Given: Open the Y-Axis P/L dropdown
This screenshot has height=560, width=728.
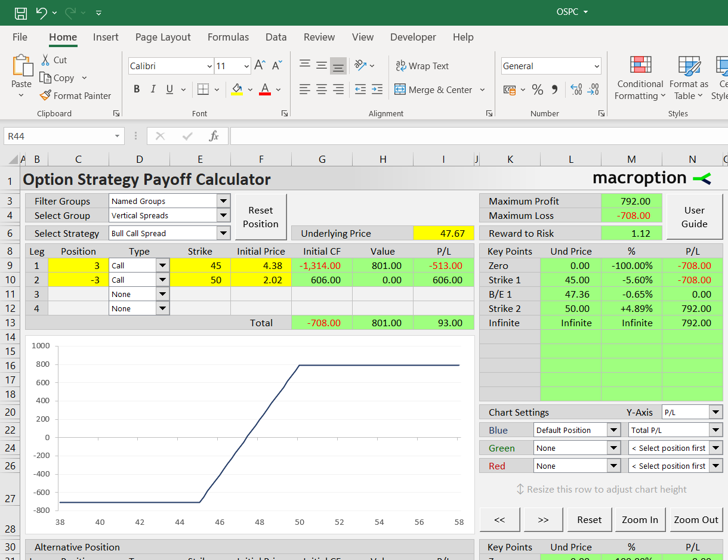Looking at the screenshot, I should click(x=716, y=412).
